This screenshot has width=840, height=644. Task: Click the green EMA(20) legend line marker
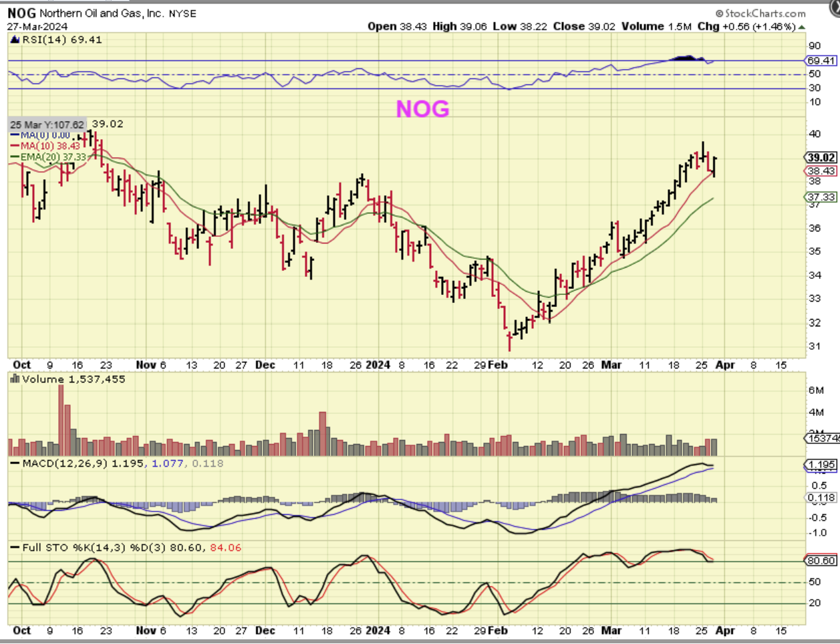(15, 157)
